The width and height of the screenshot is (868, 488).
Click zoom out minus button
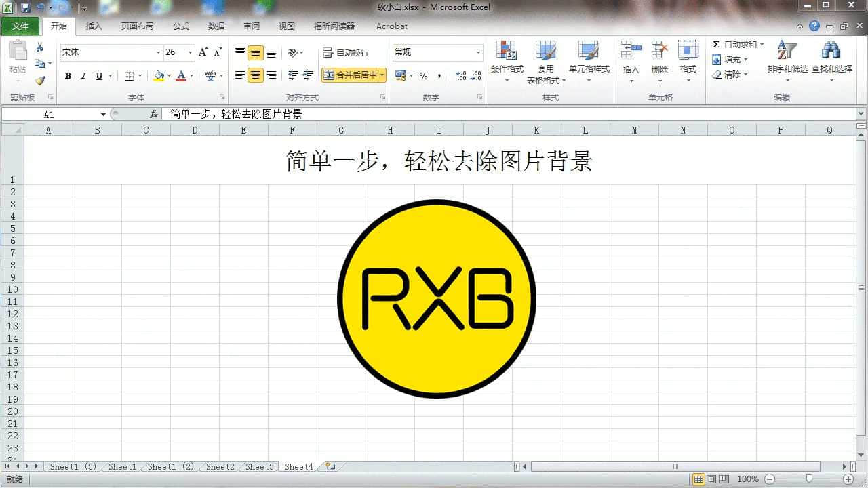[769, 479]
